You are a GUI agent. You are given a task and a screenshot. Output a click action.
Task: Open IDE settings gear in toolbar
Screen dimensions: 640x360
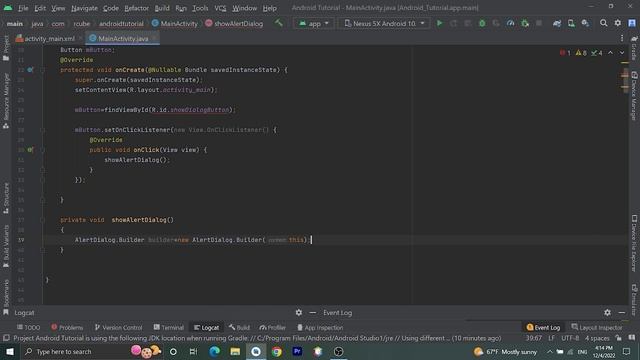coord(618,23)
